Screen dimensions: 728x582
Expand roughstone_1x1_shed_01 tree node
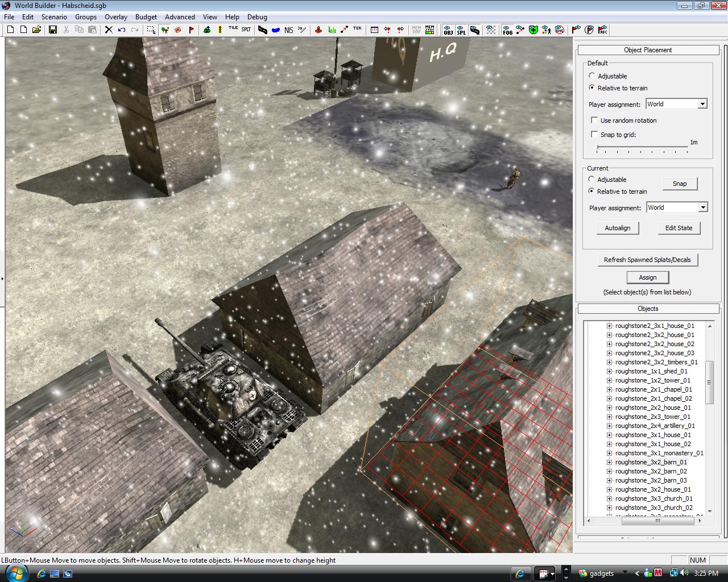[609, 371]
